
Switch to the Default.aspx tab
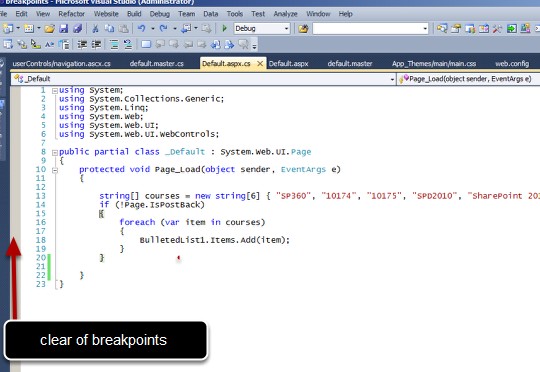point(288,64)
